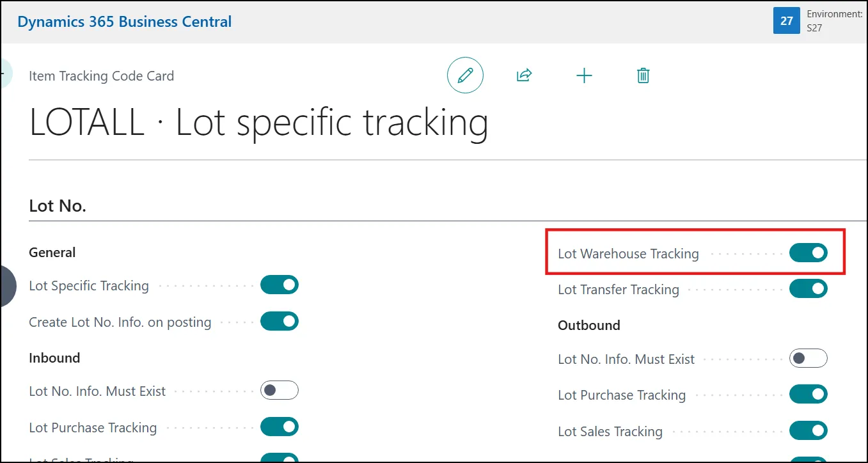The width and height of the screenshot is (868, 463).
Task: Click the Lot Specific Tracking label
Action: [89, 286]
